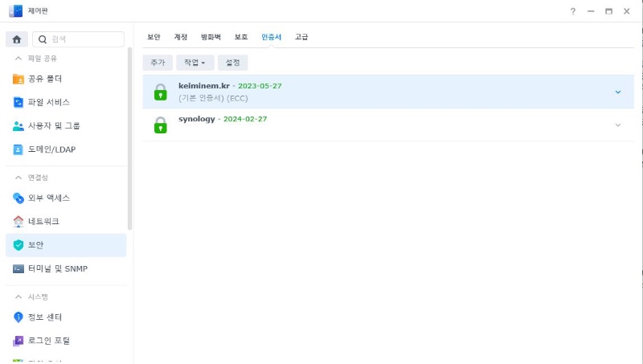This screenshot has height=364, width=643.
Task: Open File Services (파일 서비스) icon
Action: [x=19, y=102]
